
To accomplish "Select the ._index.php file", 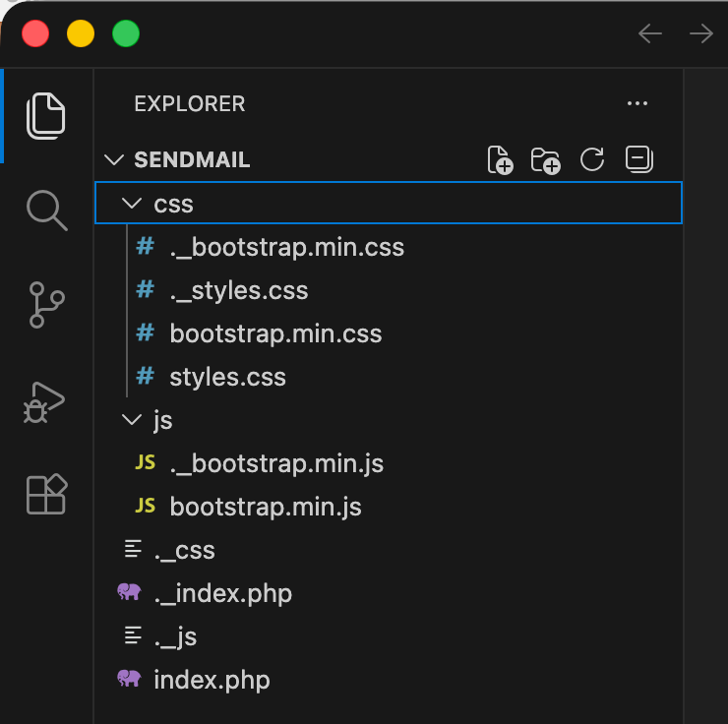I will click(x=222, y=593).
